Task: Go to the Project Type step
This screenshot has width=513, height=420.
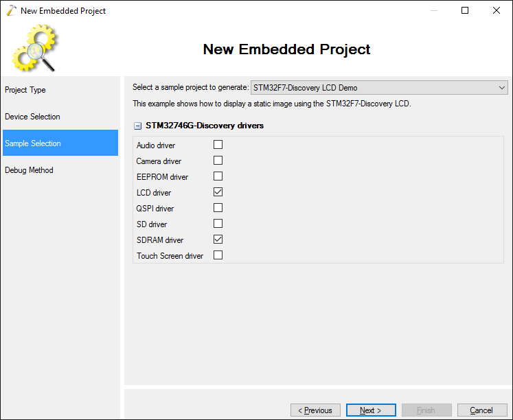Action: pyautogui.click(x=60, y=90)
